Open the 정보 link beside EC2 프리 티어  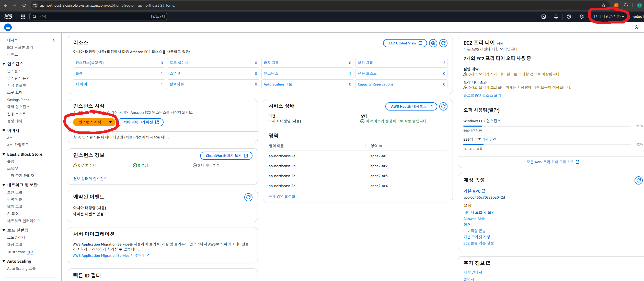500,43
